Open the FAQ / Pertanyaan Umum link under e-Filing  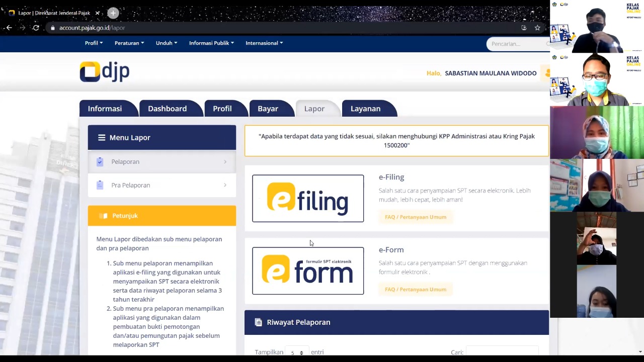pyautogui.click(x=415, y=217)
